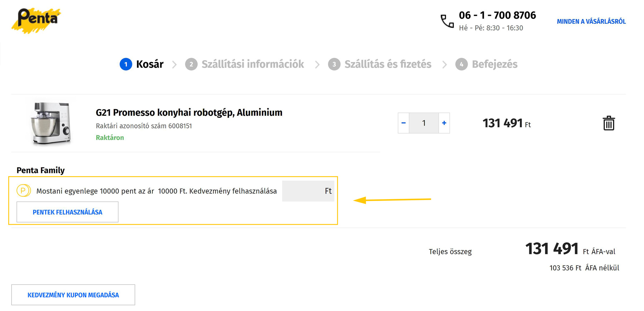The image size is (644, 311).
Task: Delete item with the trash bin icon
Action: click(x=609, y=123)
